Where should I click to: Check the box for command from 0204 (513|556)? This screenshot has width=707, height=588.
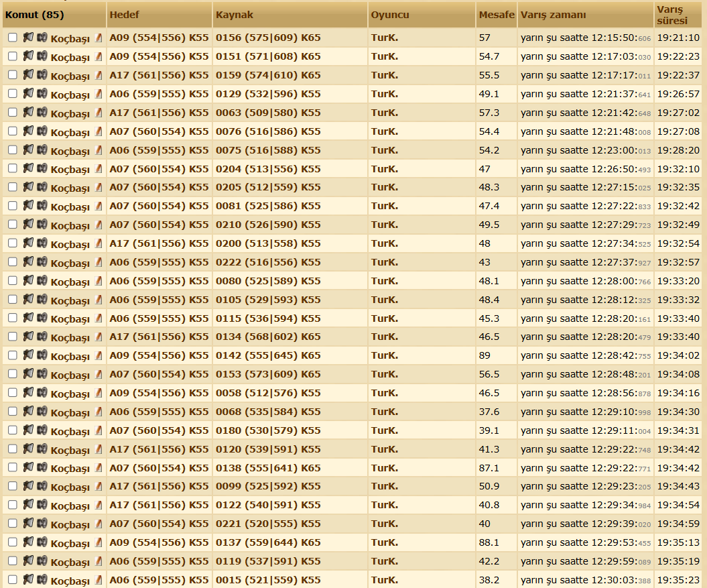tap(13, 168)
